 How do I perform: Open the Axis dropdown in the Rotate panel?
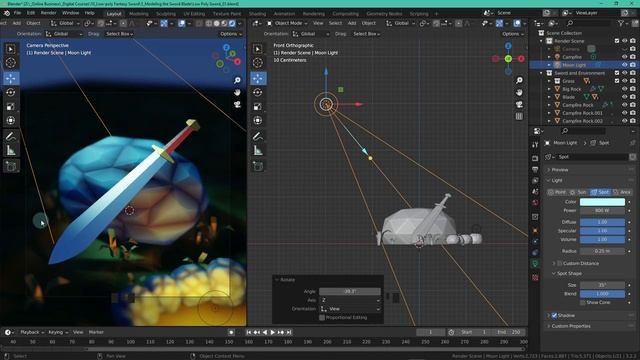pyautogui.click(x=350, y=300)
